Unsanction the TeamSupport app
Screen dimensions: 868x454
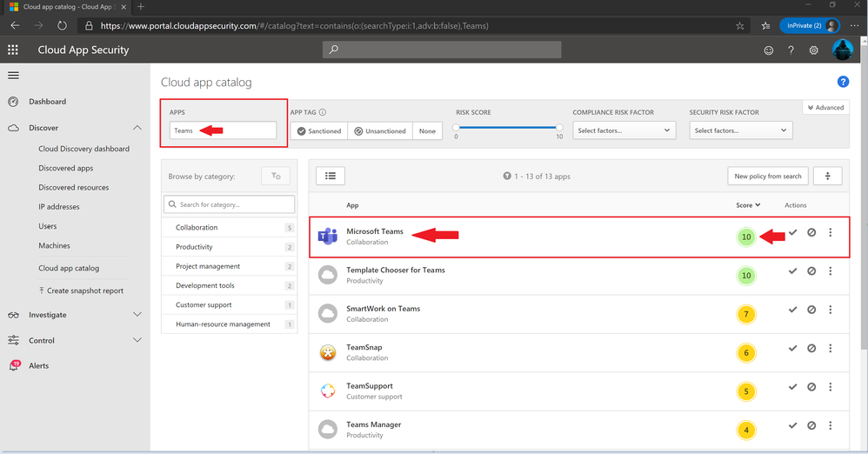[811, 387]
